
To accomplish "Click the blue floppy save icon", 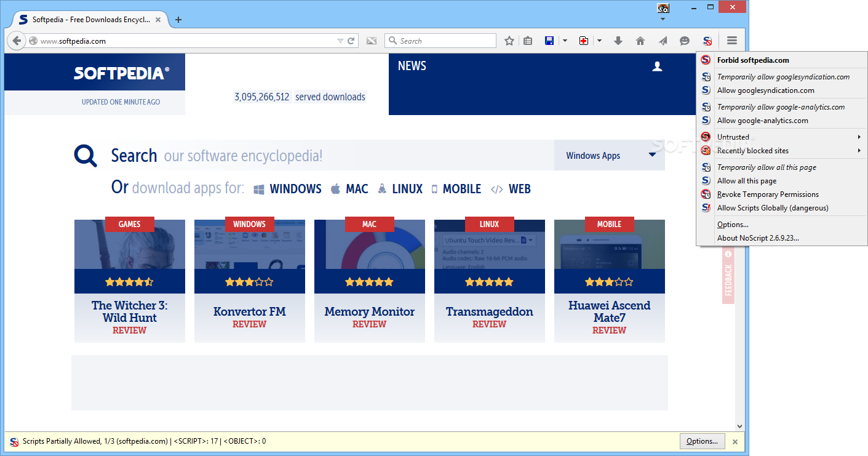I will pos(549,41).
